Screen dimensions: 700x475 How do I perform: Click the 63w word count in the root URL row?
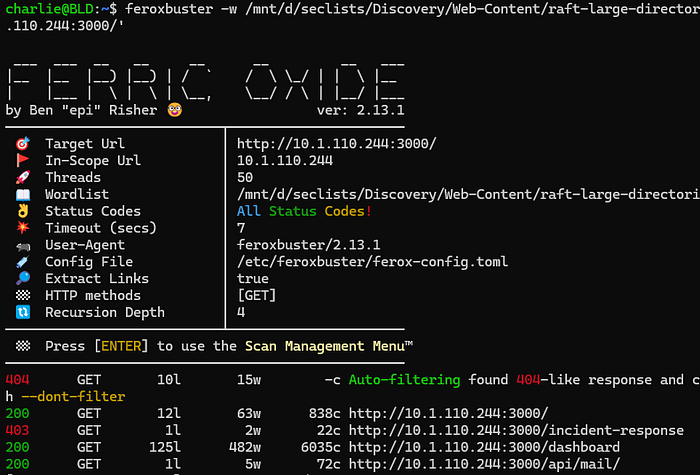249,413
